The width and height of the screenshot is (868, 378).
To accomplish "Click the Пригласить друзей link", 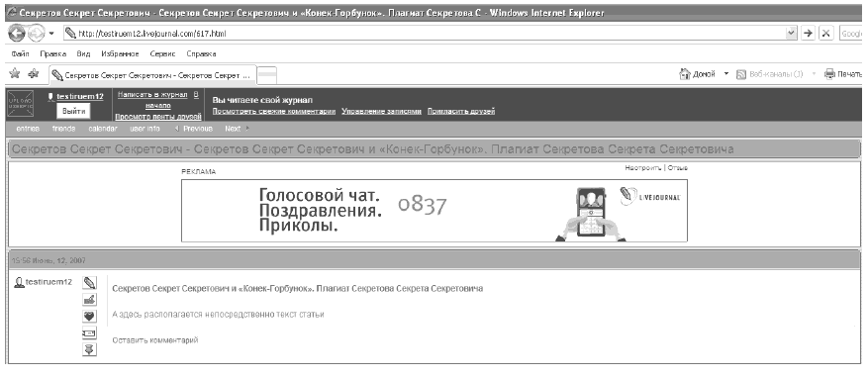I will click(x=461, y=111).
